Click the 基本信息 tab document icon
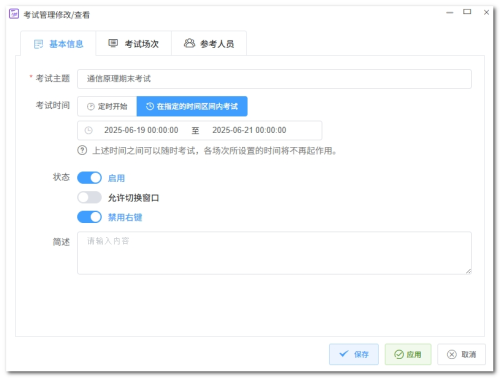Viewport: 500px width, 378px height. coord(39,44)
